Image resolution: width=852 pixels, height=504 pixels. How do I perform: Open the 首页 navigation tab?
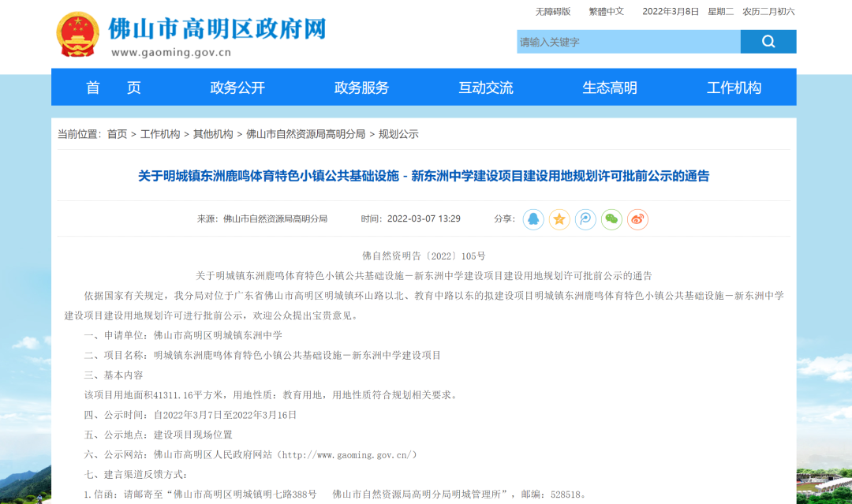click(x=113, y=88)
